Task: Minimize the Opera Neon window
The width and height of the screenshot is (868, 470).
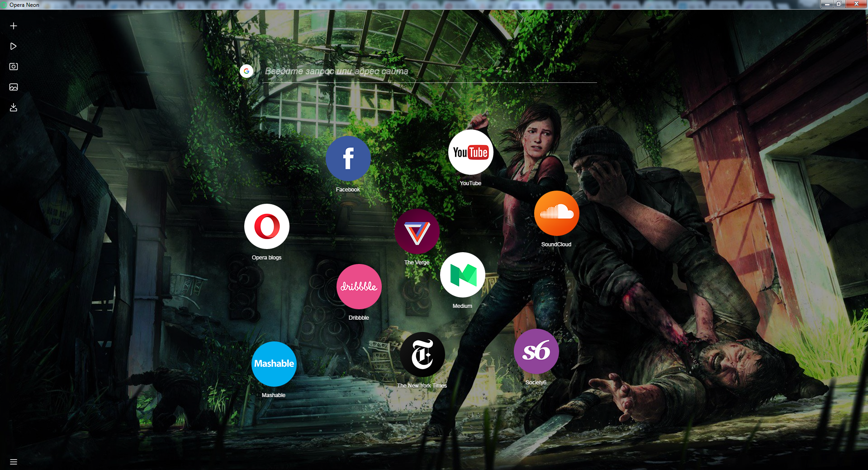Action: (x=827, y=4)
